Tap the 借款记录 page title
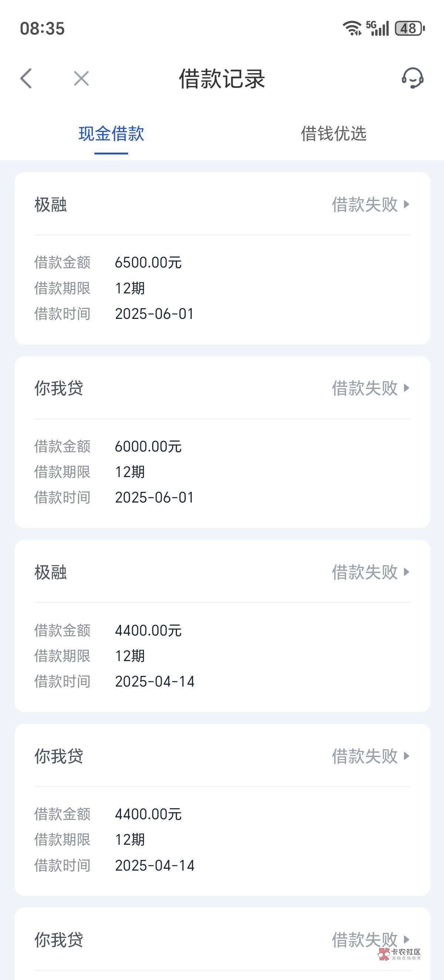This screenshot has width=444, height=980. (222, 79)
